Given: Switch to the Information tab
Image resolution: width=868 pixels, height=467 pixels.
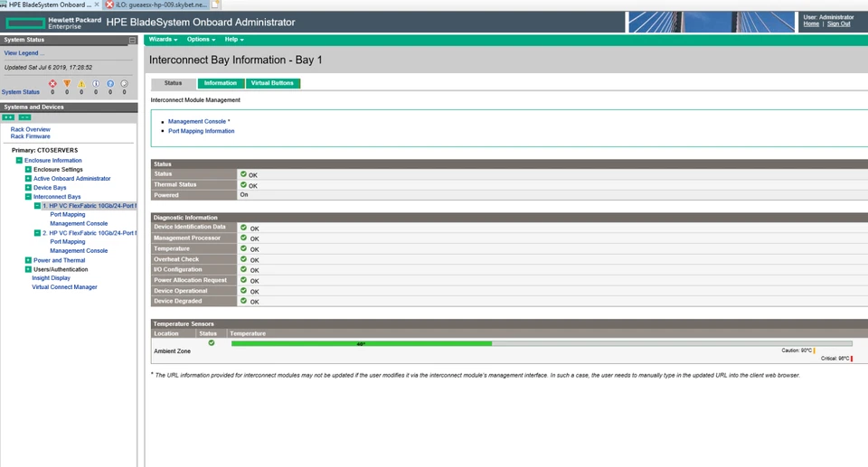Looking at the screenshot, I should pyautogui.click(x=221, y=83).
